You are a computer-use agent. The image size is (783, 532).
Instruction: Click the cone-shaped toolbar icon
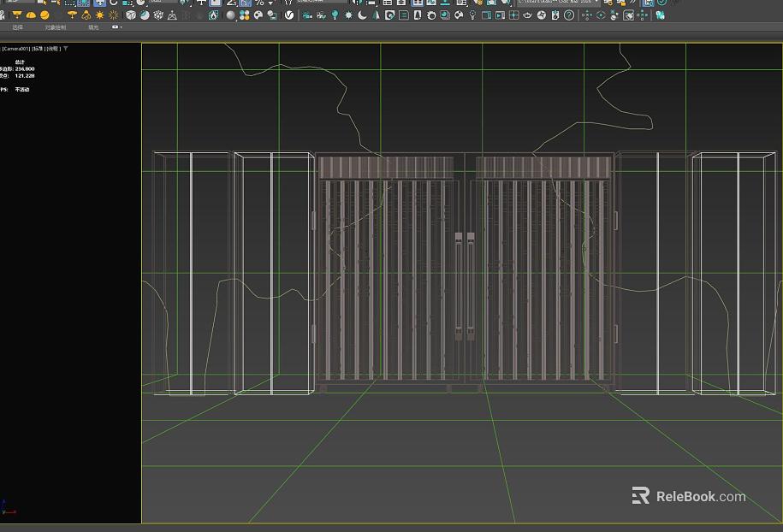(376, 15)
